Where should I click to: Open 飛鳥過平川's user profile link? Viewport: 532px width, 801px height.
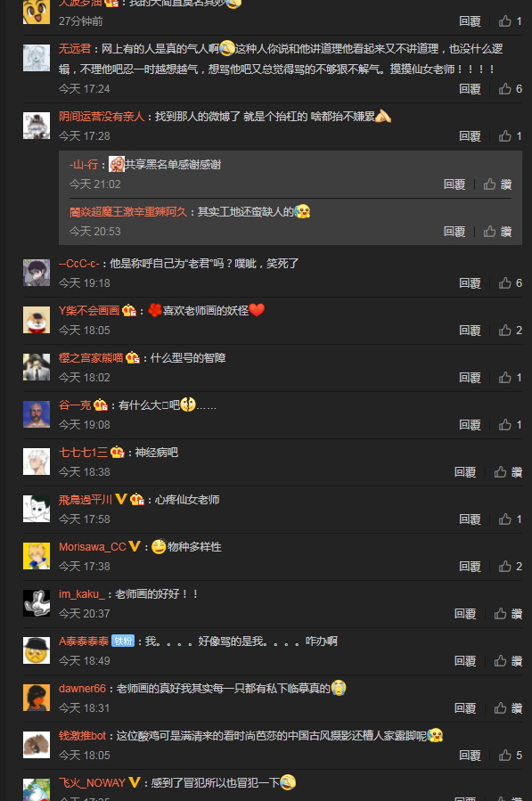(85, 500)
